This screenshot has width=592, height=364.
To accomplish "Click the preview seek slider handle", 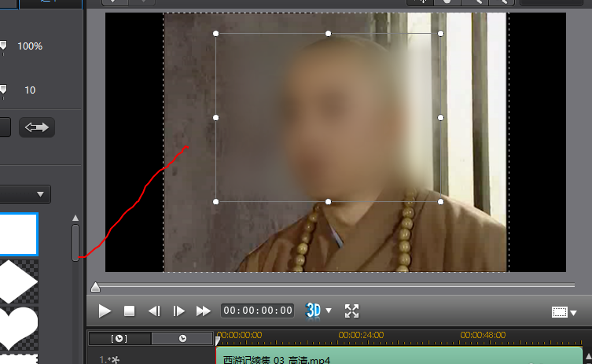I will 95,288.
